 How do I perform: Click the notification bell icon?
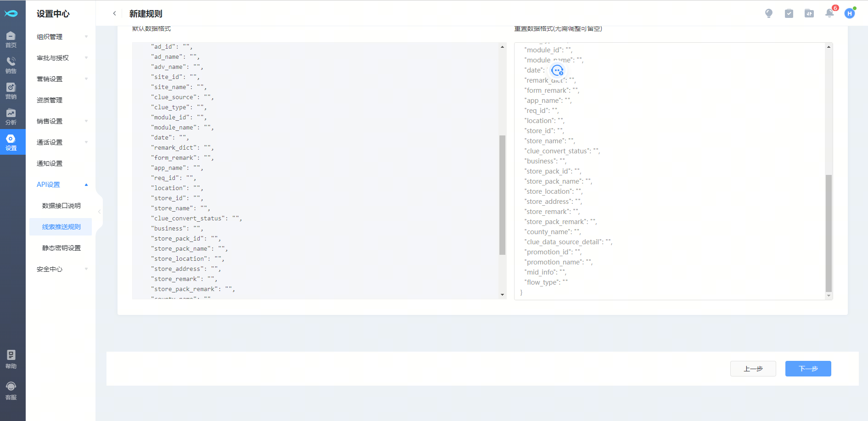point(829,13)
